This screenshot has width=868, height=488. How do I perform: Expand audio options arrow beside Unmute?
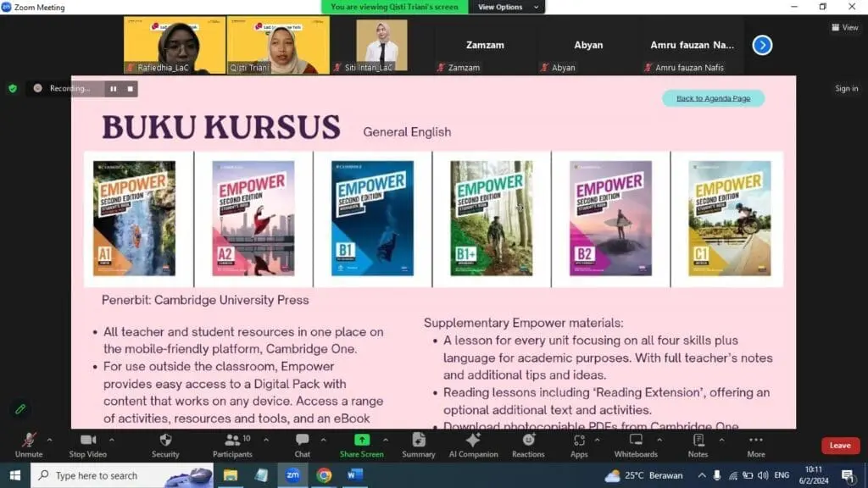[49, 440]
